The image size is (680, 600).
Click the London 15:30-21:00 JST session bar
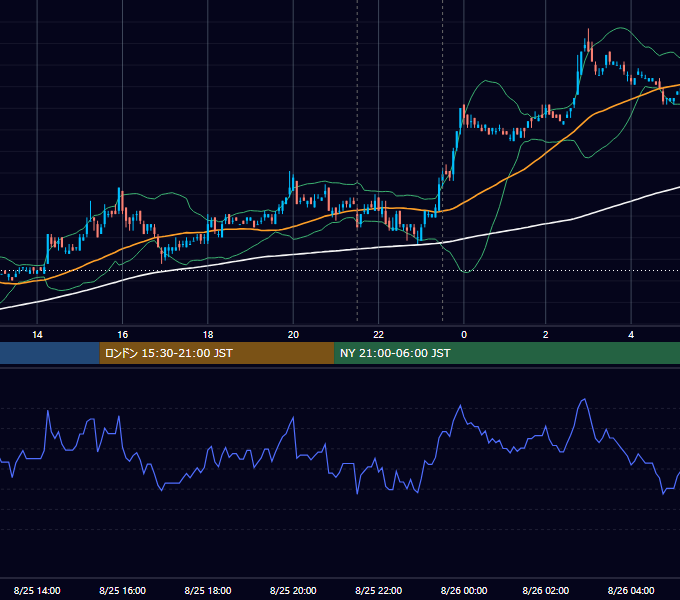click(x=217, y=353)
